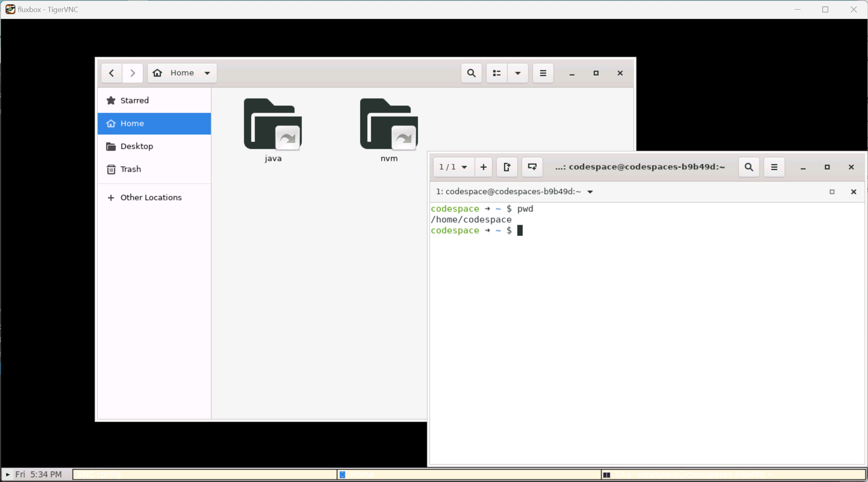868x482 pixels.
Task: Open a new terminal window
Action: 531,167
